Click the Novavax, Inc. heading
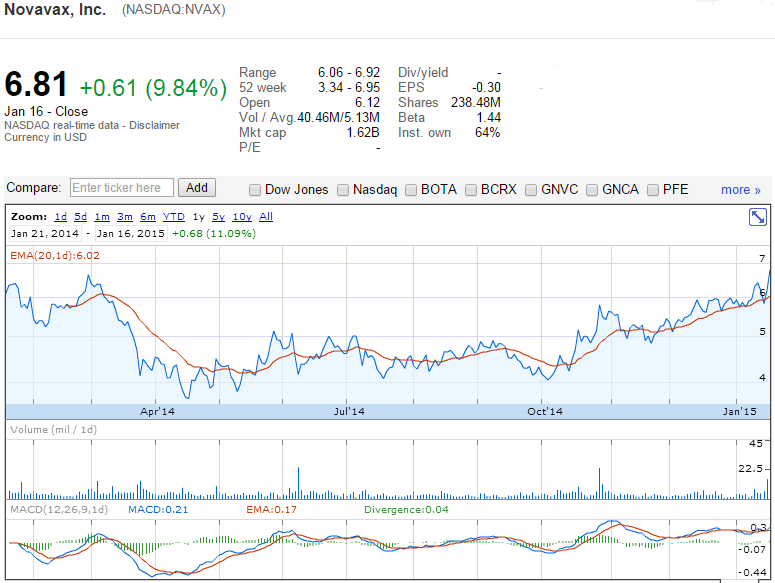This screenshot has width=775, height=583. (55, 9)
